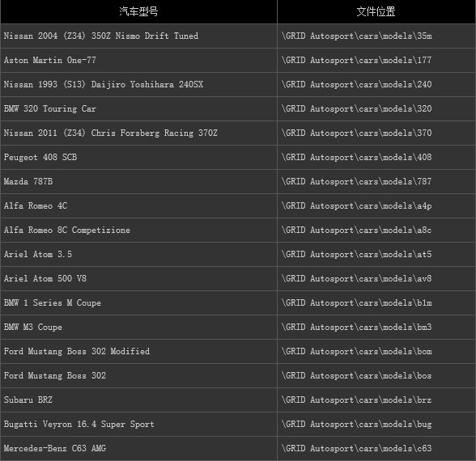Select the Ariel Atom 500 V8 cell

pyautogui.click(x=138, y=279)
